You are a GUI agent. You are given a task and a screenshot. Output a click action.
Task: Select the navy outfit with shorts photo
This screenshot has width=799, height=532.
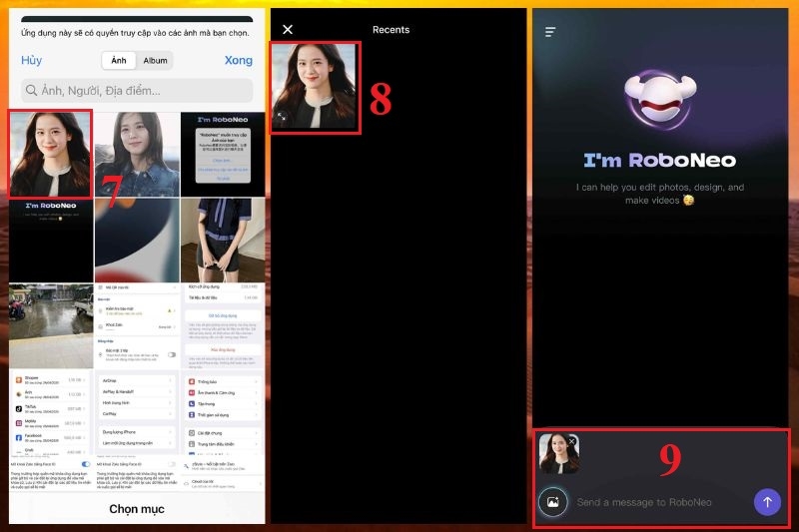(223, 241)
